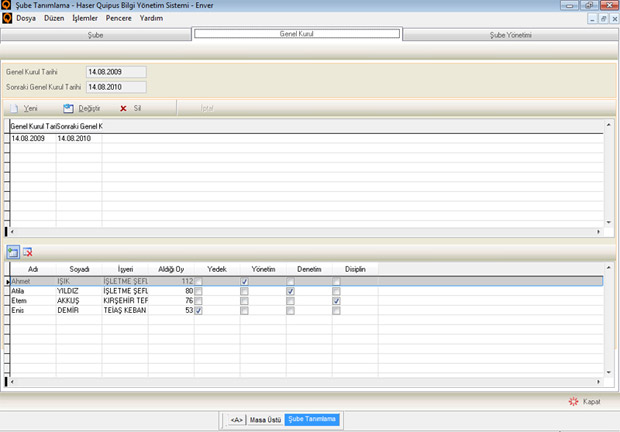The height and width of the screenshot is (432, 620).
Task: Click the application logo in menu bar
Action: [x=7, y=18]
